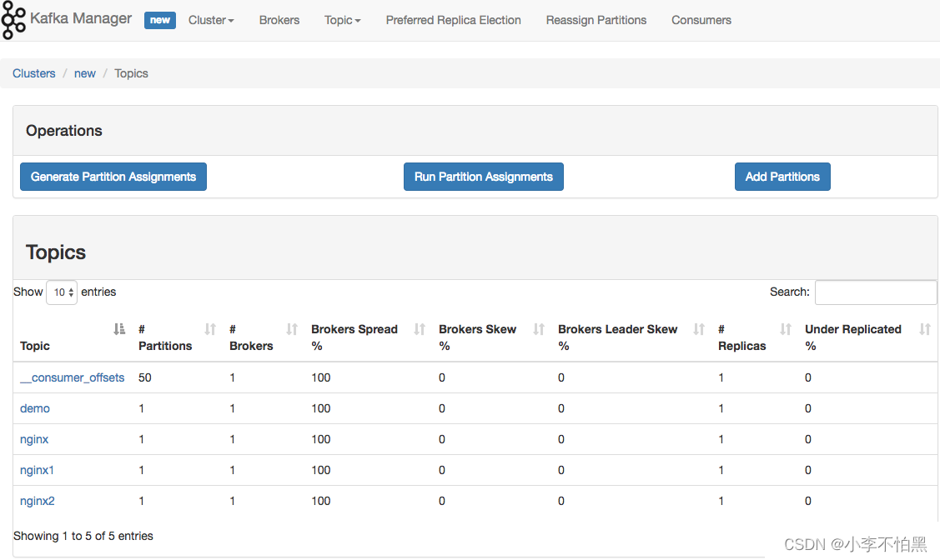Open the Consumers page
The width and height of the screenshot is (940, 560).
(701, 20)
